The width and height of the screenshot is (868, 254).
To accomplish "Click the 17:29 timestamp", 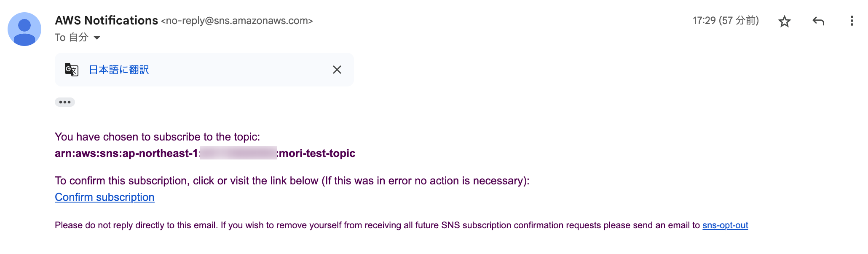I will (x=726, y=20).
